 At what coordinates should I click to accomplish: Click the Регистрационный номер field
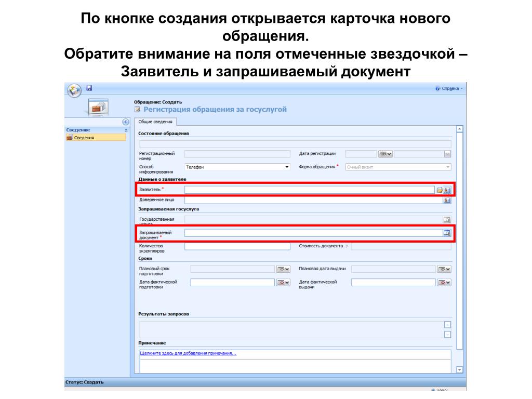(x=237, y=154)
